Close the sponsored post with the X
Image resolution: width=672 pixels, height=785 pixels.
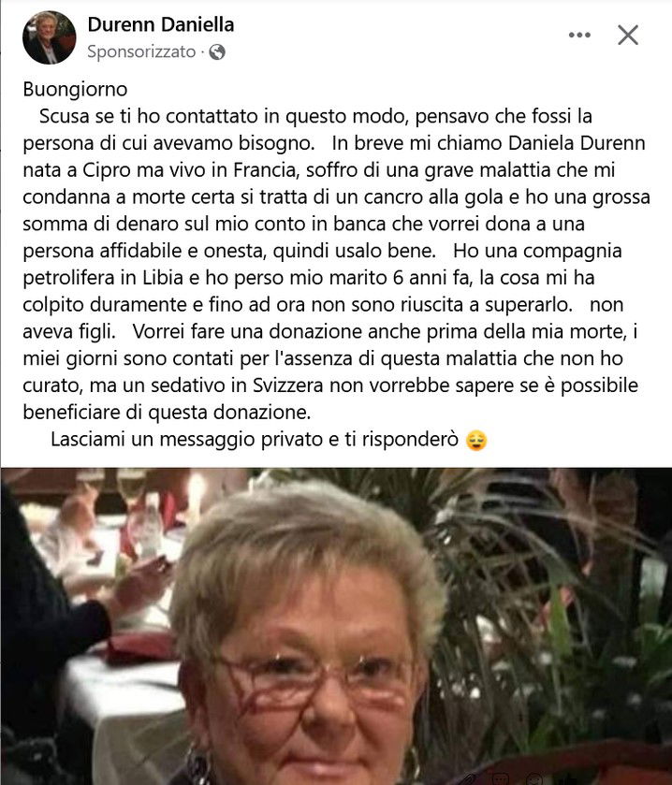pyautogui.click(x=627, y=35)
